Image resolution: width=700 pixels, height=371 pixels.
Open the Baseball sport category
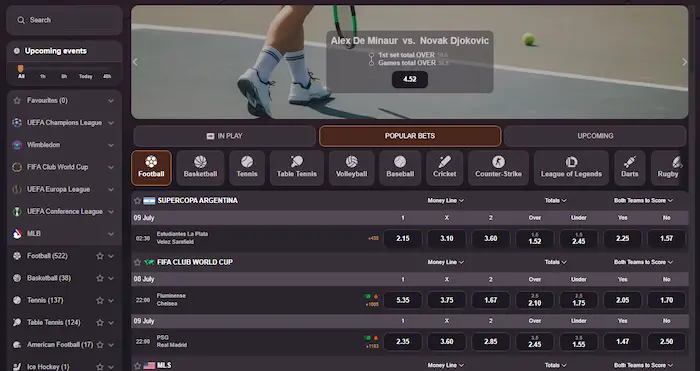click(x=400, y=168)
